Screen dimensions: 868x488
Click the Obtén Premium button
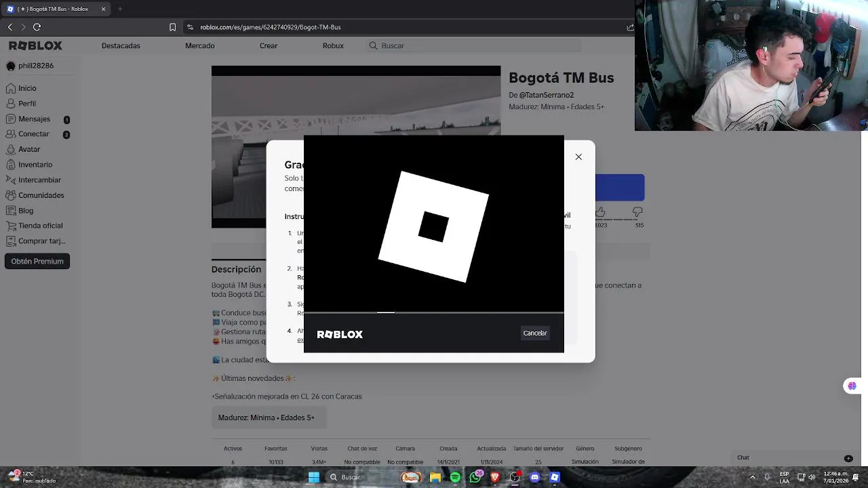37,261
